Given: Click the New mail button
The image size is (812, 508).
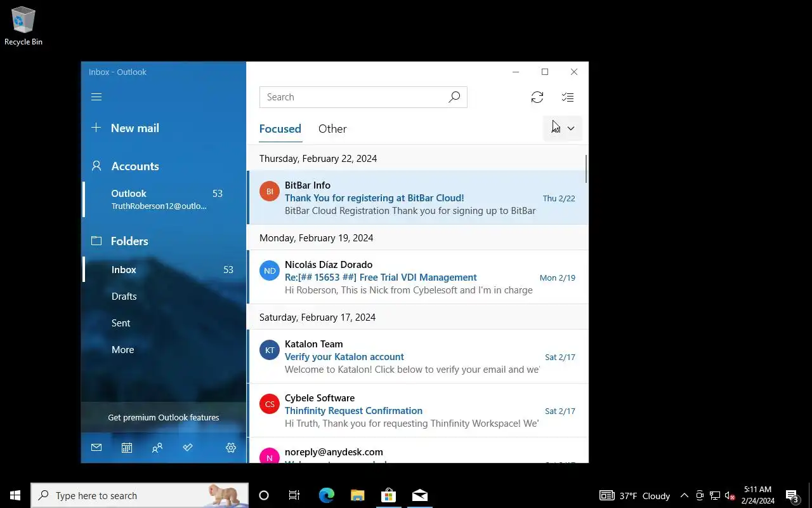Looking at the screenshot, I should point(164,128).
